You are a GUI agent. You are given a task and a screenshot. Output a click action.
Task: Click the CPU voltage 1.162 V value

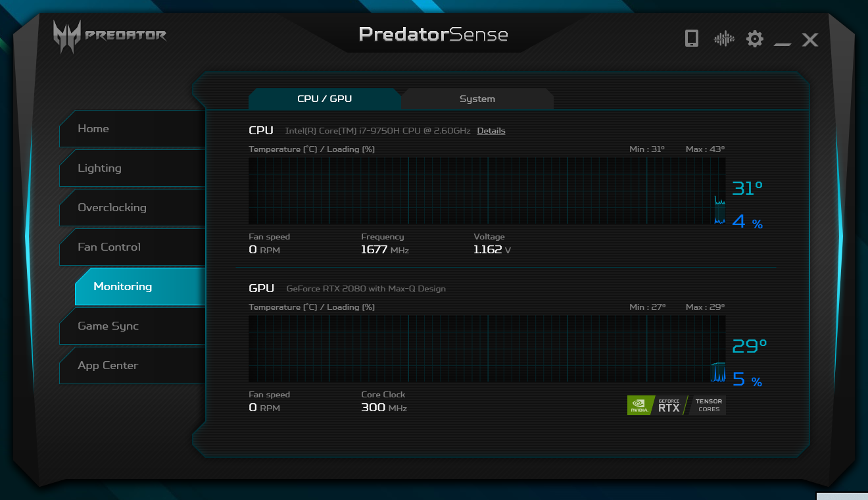[493, 250]
